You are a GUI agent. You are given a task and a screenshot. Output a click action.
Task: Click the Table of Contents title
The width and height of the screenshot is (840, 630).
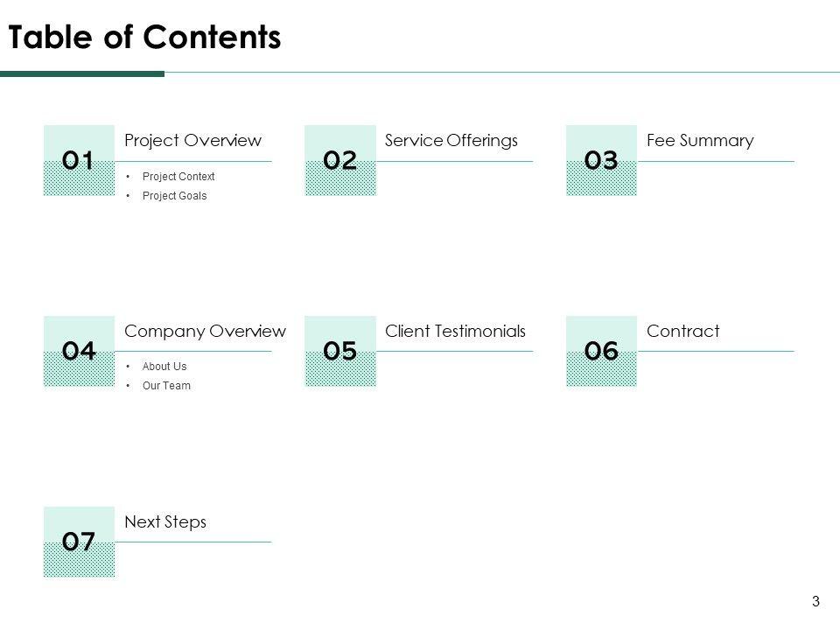pyautogui.click(x=144, y=38)
